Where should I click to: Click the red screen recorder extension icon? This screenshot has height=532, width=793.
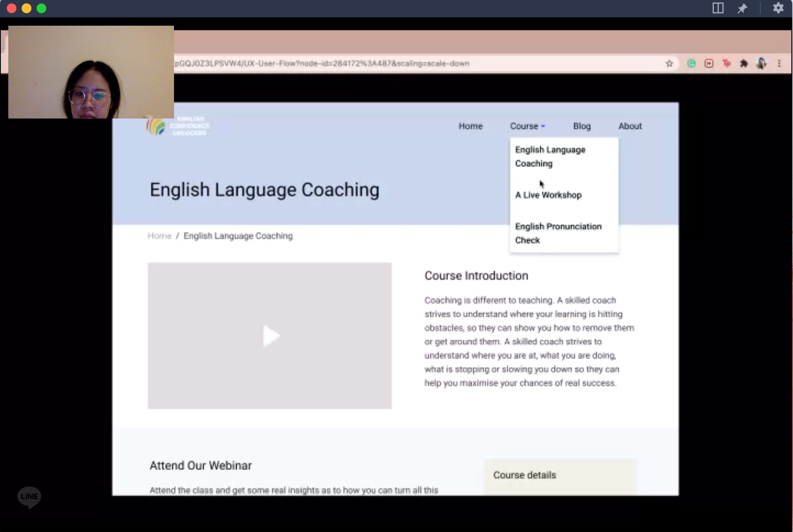709,63
